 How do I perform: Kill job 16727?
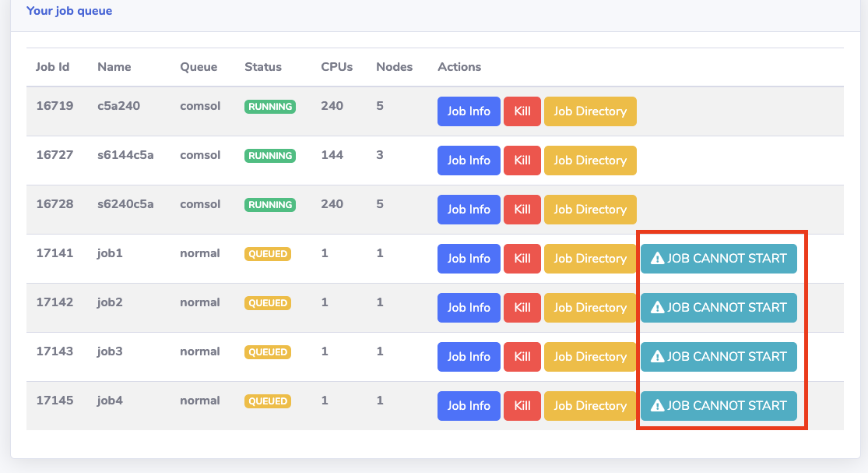click(522, 161)
